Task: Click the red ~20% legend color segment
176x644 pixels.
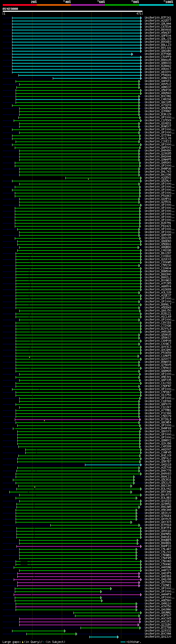Action: click(20, 5)
